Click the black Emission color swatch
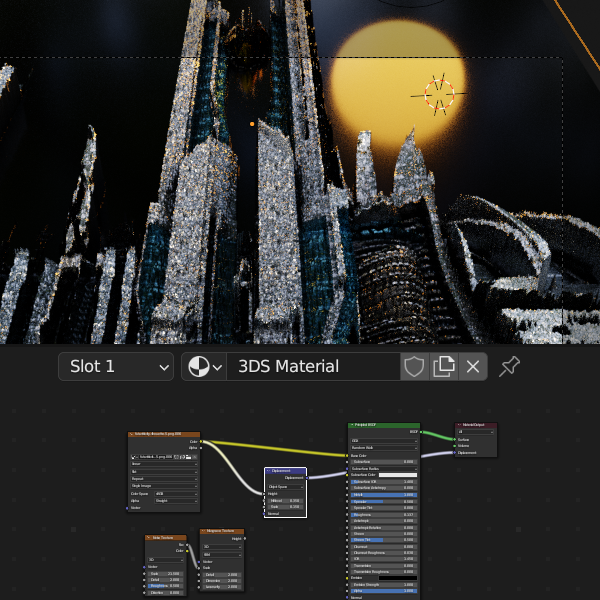The image size is (600, 600). coord(398,578)
